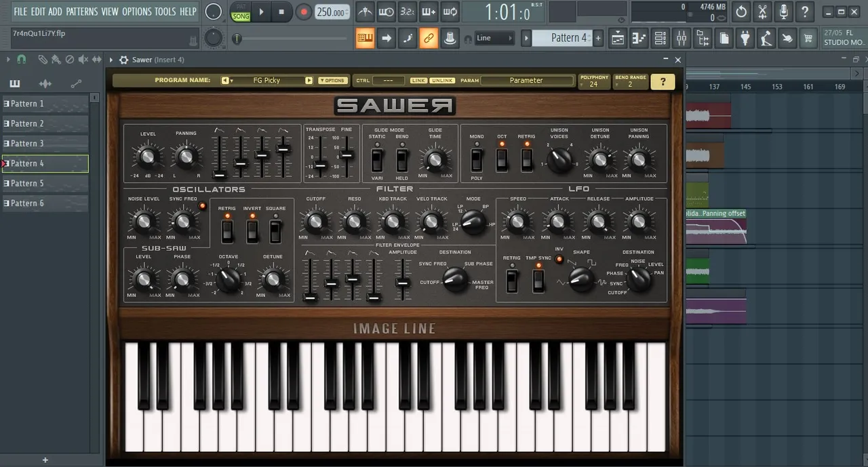868x467 pixels.
Task: Open the Piano roll icon
Action: click(639, 38)
